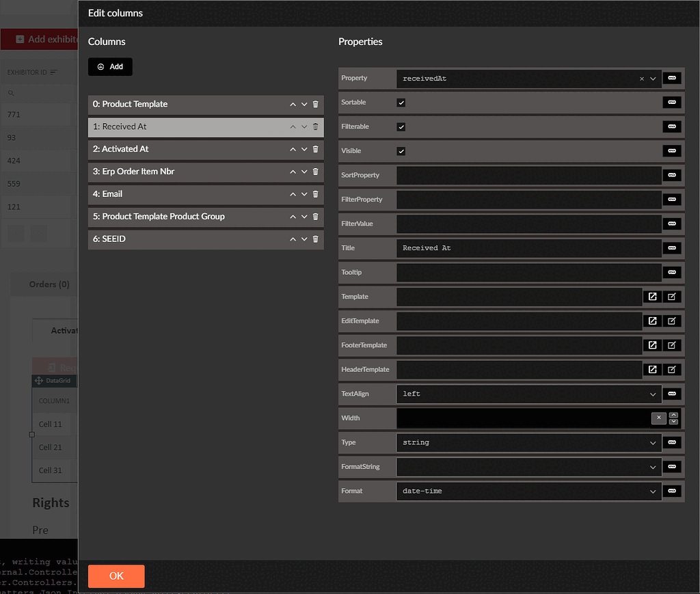The image size is (700, 594).
Task: Toggle the Filterable checkbox
Action: (x=401, y=126)
